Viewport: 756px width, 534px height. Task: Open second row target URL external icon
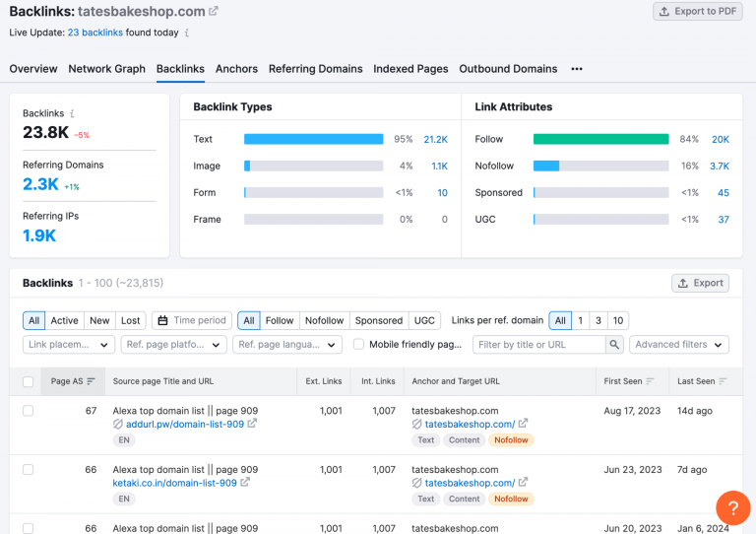pyautogui.click(x=523, y=483)
